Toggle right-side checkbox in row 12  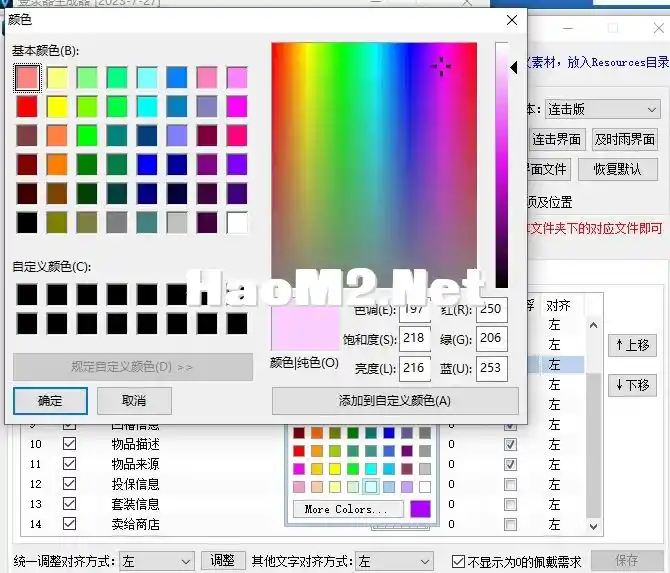click(510, 485)
